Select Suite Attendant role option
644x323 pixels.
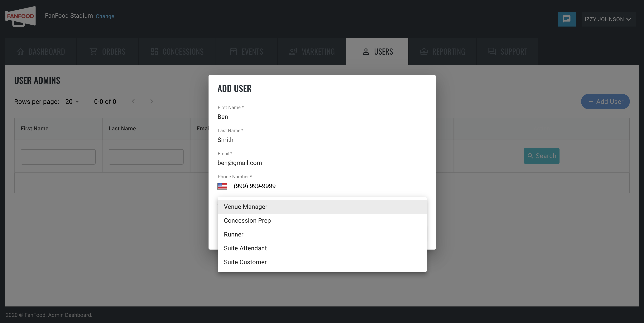[x=322, y=248]
